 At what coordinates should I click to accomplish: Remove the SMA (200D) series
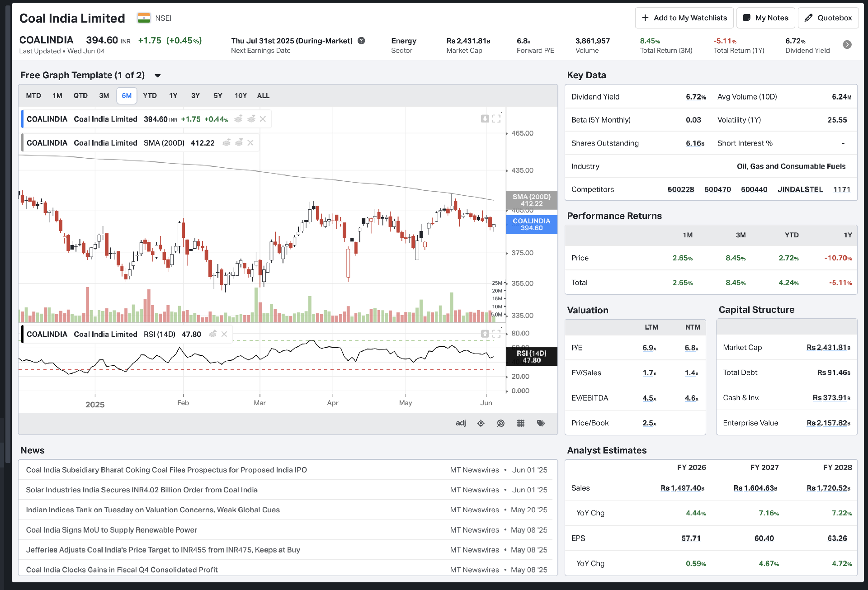coord(250,143)
